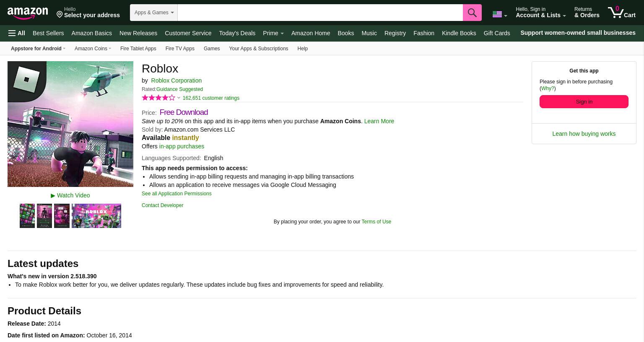Open the cart icon
Viewport: 644px width, 342px height.
(x=622, y=12)
